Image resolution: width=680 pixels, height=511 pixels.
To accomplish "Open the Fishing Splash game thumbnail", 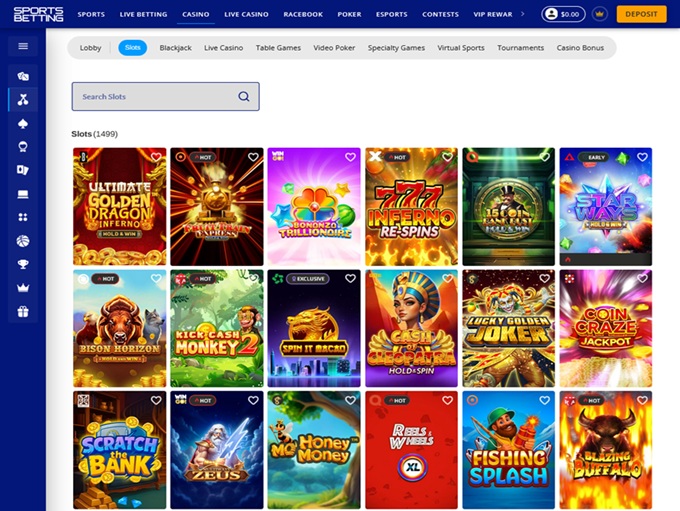I will point(508,450).
